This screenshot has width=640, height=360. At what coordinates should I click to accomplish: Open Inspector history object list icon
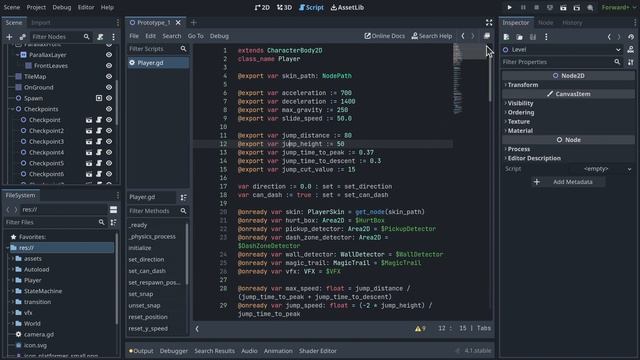631,37
